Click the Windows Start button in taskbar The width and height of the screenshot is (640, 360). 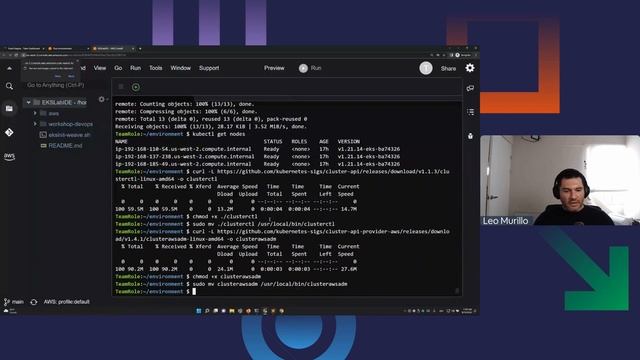click(199, 311)
